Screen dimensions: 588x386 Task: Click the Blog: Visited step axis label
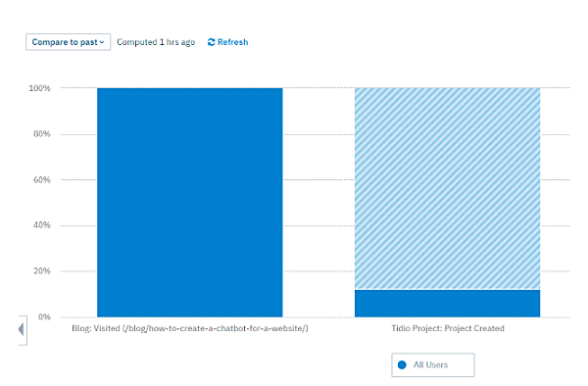[190, 328]
